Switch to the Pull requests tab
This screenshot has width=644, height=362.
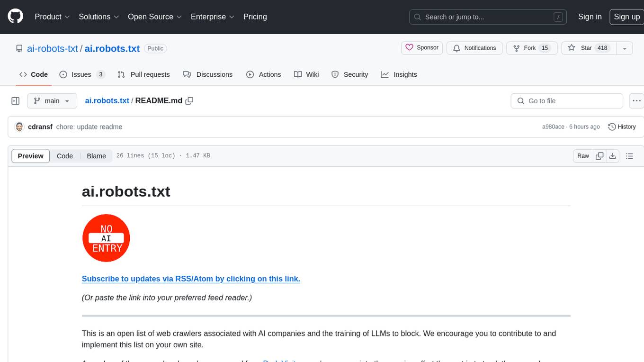pyautogui.click(x=143, y=74)
